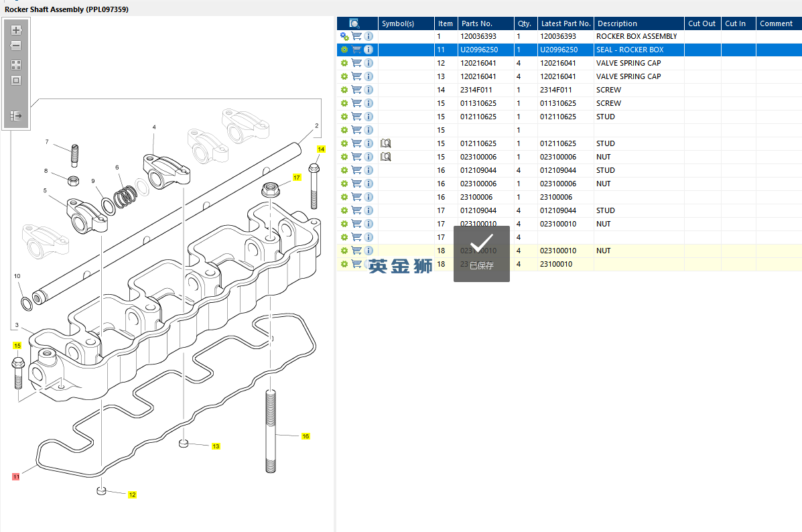Click assembly gears icon for item 1

(344, 36)
